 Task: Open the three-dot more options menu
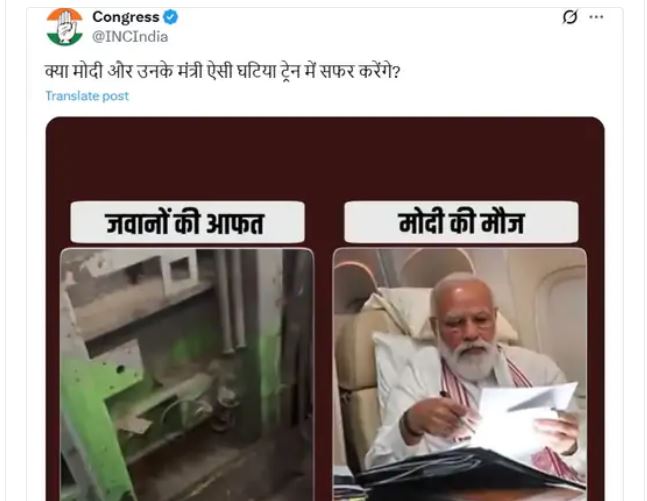click(596, 17)
